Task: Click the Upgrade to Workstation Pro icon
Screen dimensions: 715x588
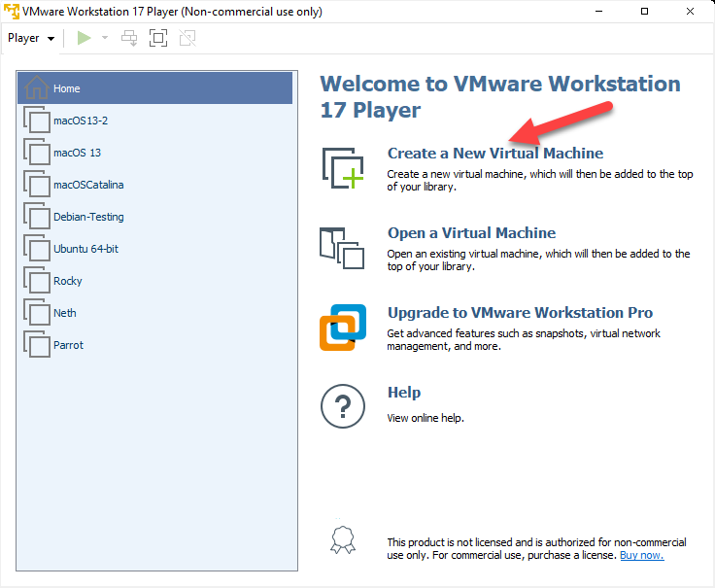Action: tap(342, 327)
